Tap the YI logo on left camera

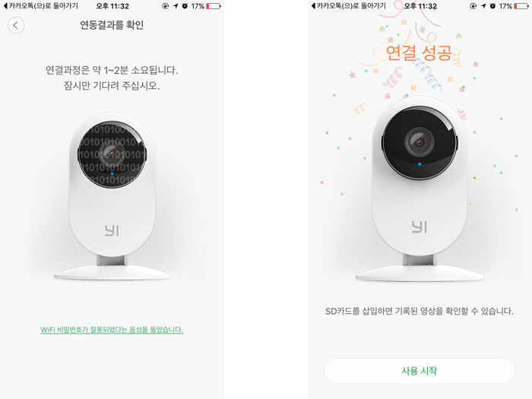pyautogui.click(x=112, y=230)
